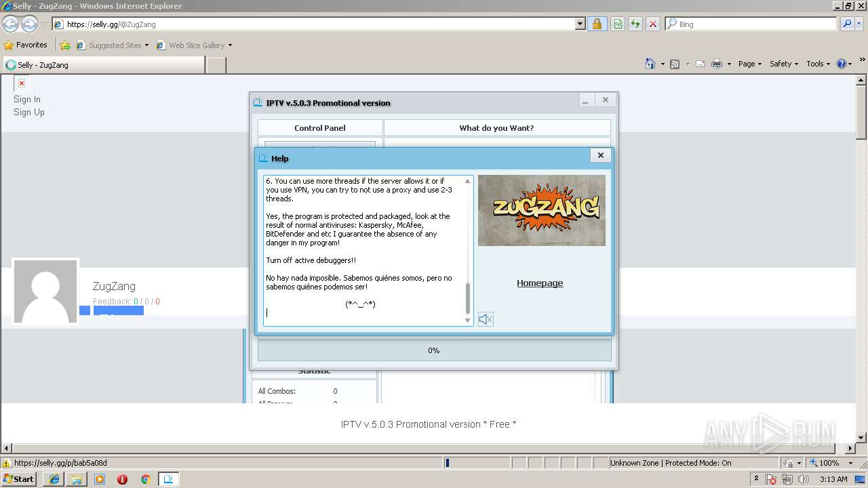Click the ZugZang profile avatar

pos(45,291)
